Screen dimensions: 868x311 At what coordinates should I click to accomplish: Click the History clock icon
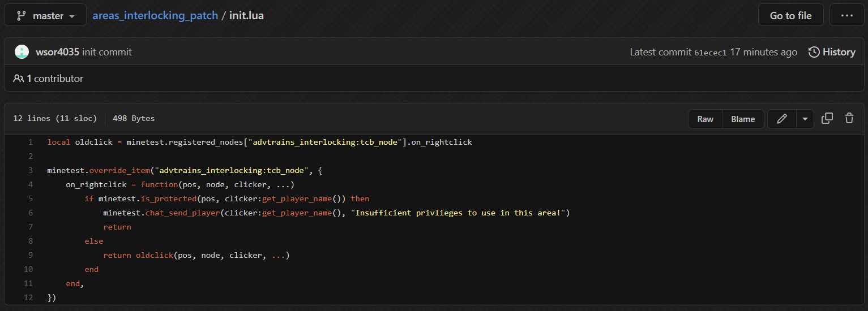814,52
